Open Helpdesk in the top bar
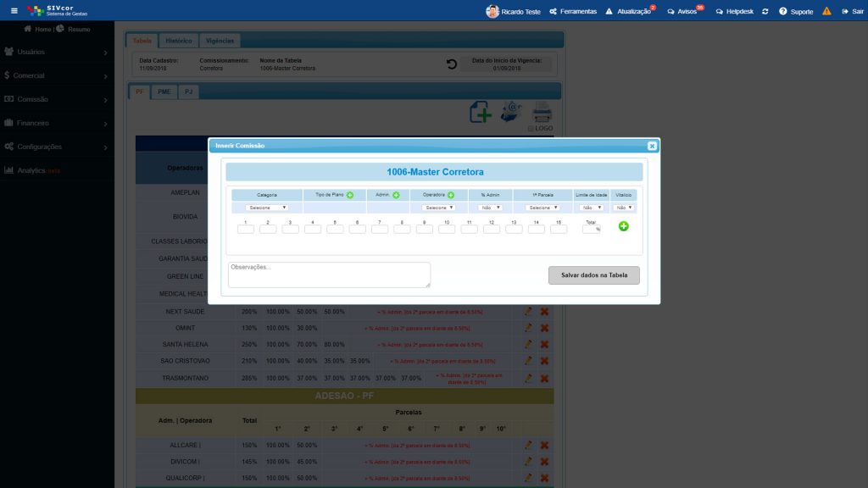The width and height of the screenshot is (868, 488). (x=735, y=12)
